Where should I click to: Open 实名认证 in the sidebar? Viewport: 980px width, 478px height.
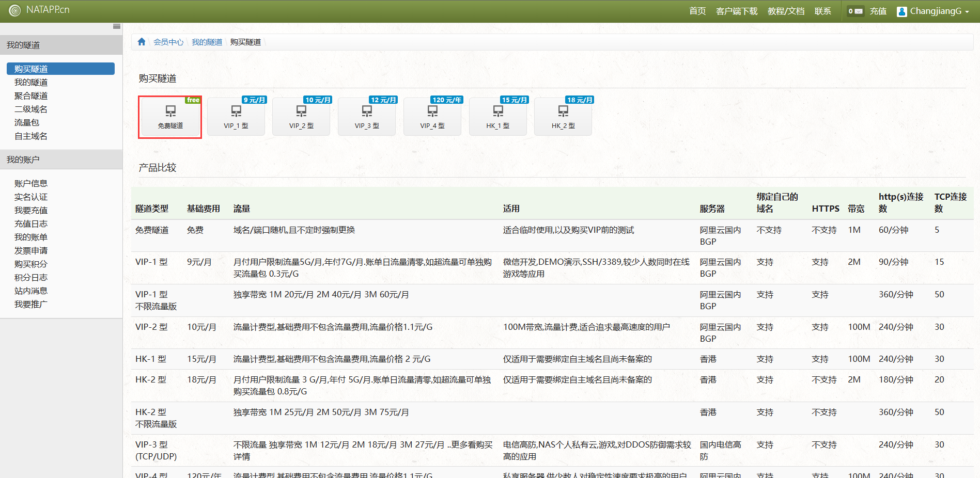[31, 197]
